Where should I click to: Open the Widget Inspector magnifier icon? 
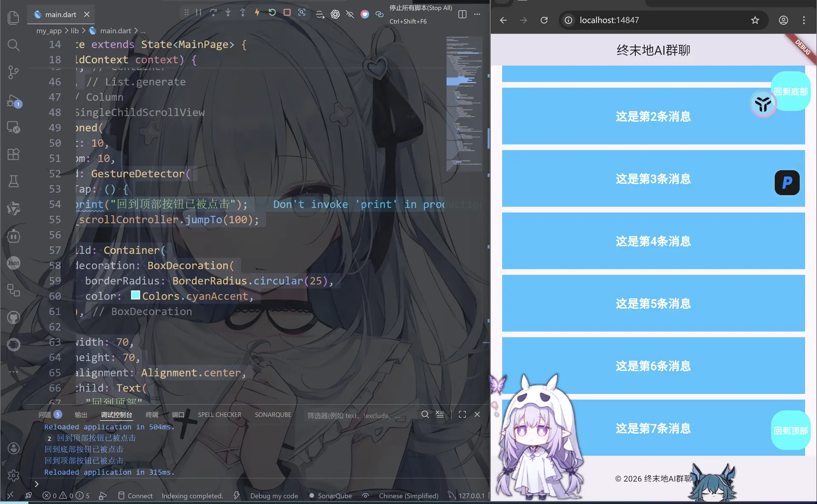(302, 12)
